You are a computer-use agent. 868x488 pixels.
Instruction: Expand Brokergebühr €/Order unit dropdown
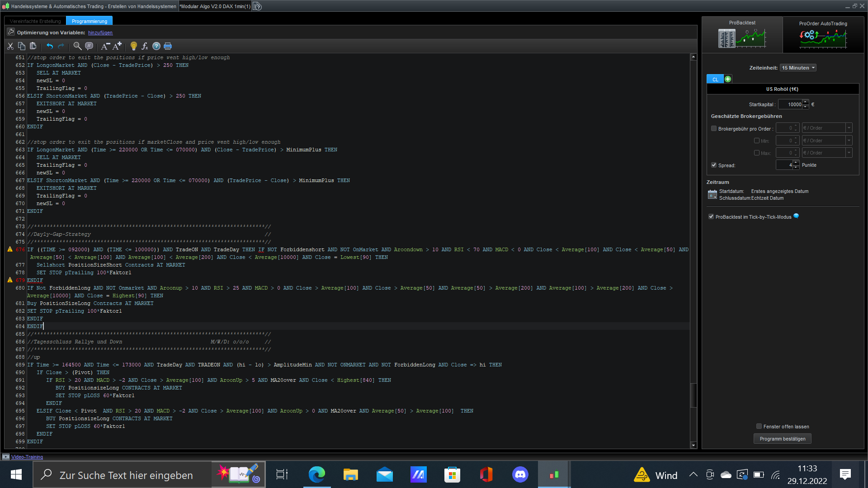click(x=849, y=128)
